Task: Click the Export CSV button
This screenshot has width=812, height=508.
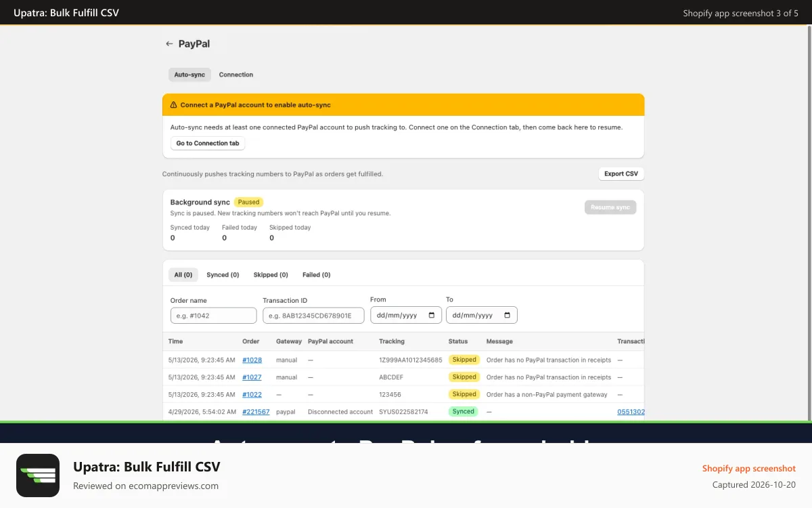Action: pos(621,174)
